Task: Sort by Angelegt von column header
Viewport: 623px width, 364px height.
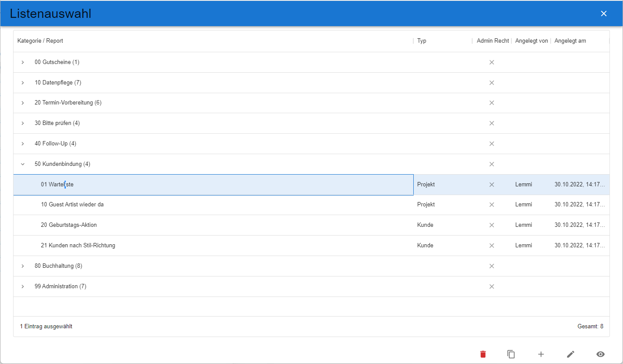Action: click(531, 41)
